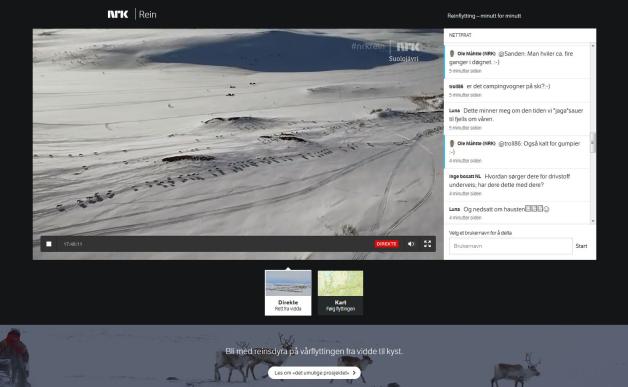
Task: Click the Brukernavn username input field
Action: [511, 246]
